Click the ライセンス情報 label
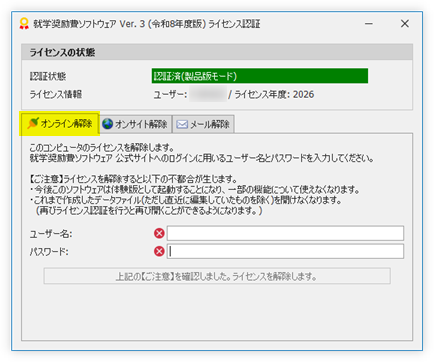 (56, 95)
